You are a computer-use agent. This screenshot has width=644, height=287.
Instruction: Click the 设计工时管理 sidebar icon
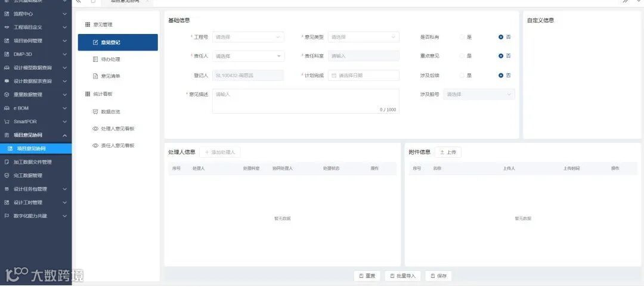pos(7,202)
